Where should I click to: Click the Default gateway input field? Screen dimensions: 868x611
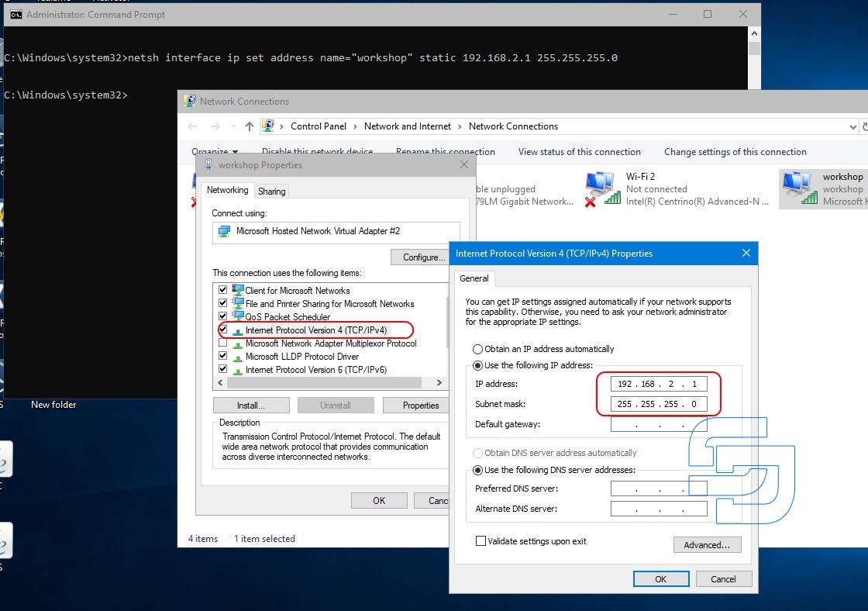pos(658,424)
